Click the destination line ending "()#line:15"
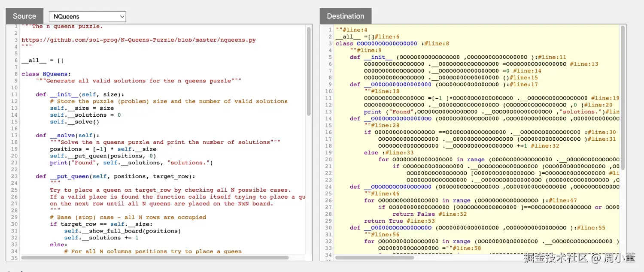Screen dimensions: 644x272 [451, 78]
